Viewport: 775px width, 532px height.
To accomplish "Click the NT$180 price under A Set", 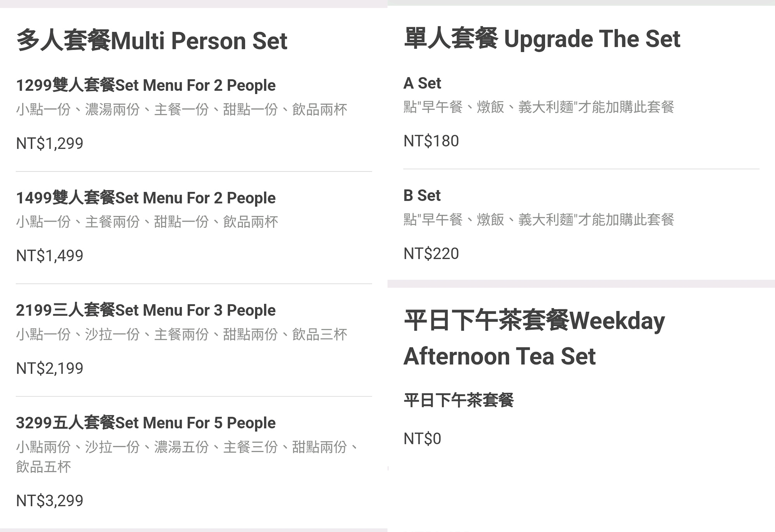I will 431,141.
